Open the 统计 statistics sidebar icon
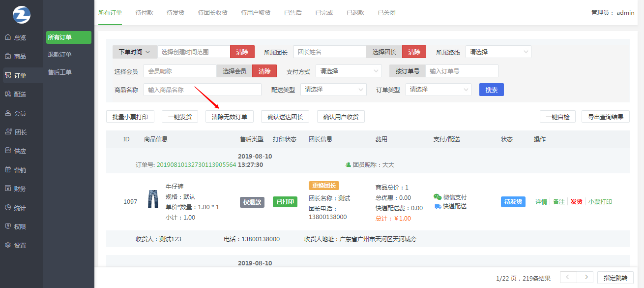The image size is (644, 288). click(8, 208)
